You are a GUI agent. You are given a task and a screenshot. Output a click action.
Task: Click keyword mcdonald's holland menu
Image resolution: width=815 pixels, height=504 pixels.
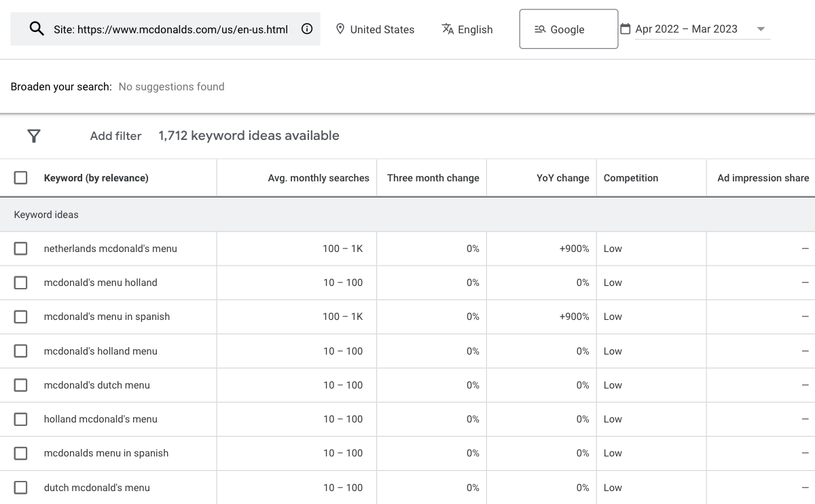(101, 351)
